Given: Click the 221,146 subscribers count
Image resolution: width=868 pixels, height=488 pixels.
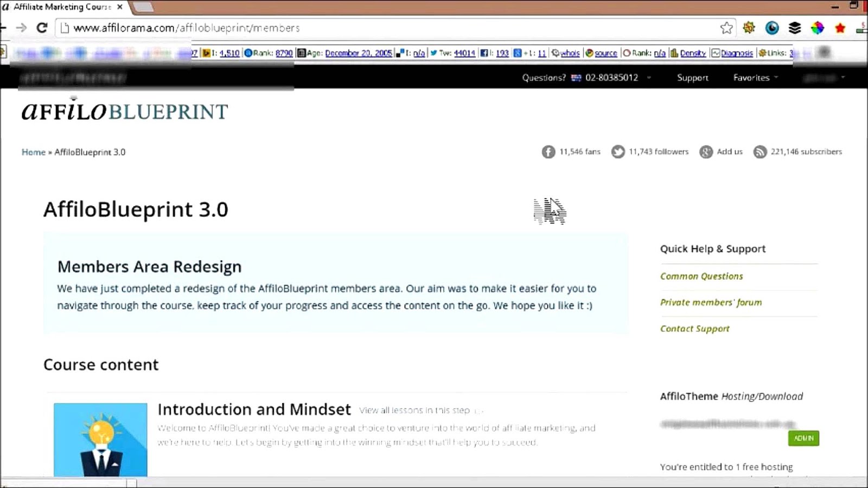Looking at the screenshot, I should click(806, 152).
